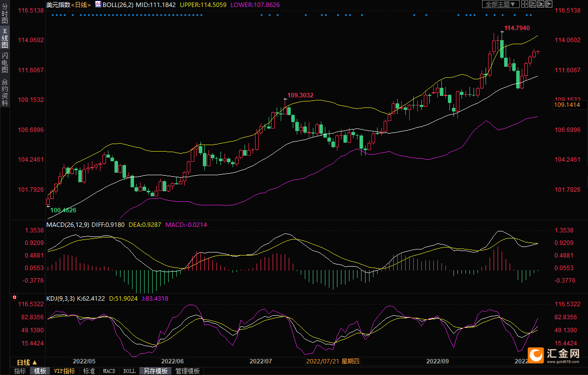The width and height of the screenshot is (588, 375).
Task: Switch to the 闪电图 sidebar tab
Action: pos(5,63)
